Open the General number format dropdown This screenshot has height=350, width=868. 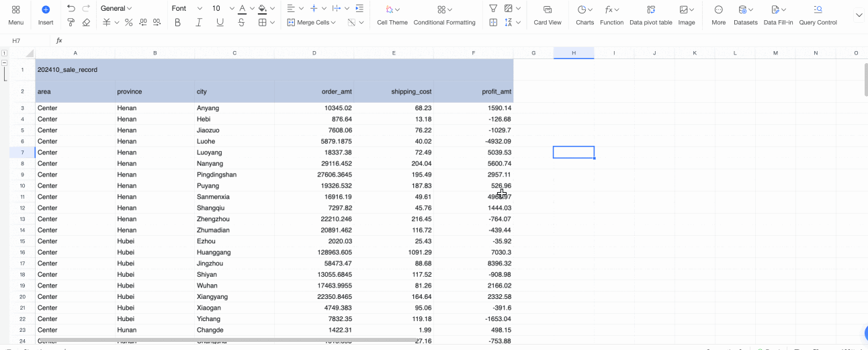[116, 9]
